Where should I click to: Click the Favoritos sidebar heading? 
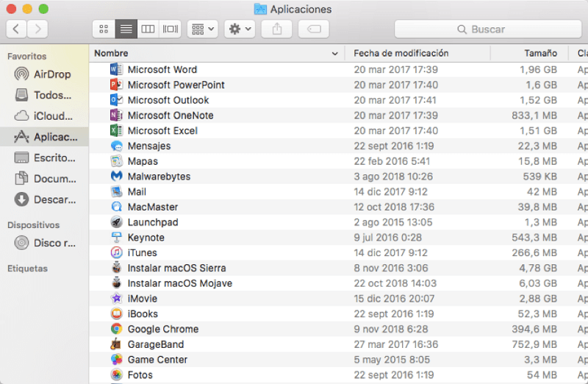click(26, 57)
